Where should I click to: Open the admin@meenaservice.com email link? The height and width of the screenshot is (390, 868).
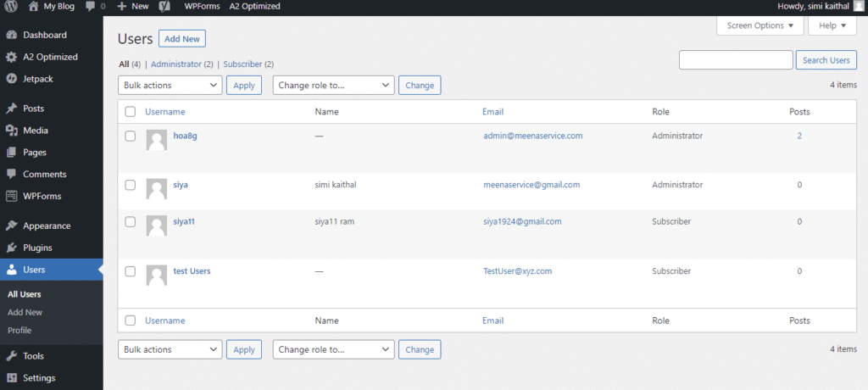532,136
